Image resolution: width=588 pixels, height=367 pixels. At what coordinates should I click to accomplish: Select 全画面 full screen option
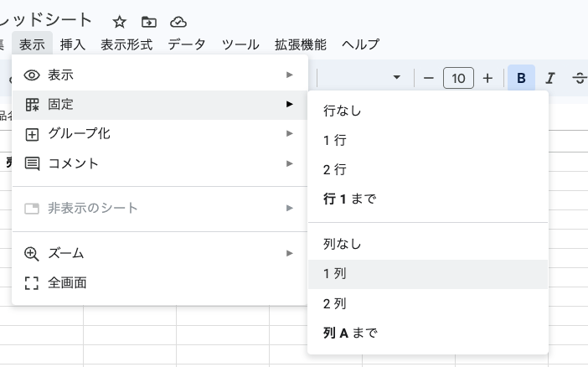pyautogui.click(x=67, y=282)
